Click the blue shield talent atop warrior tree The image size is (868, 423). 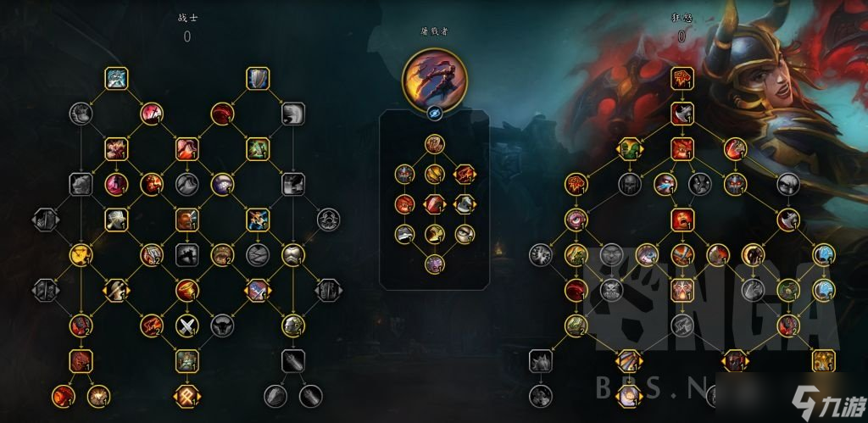(258, 79)
